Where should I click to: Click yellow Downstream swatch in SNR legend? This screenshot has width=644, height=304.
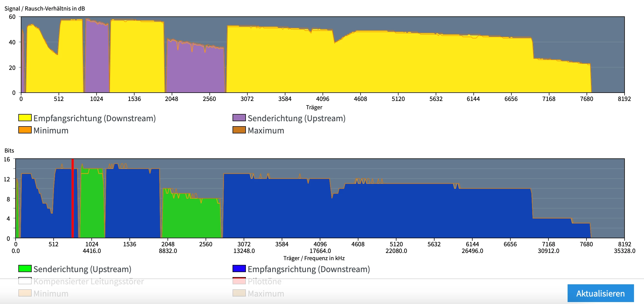pyautogui.click(x=25, y=118)
